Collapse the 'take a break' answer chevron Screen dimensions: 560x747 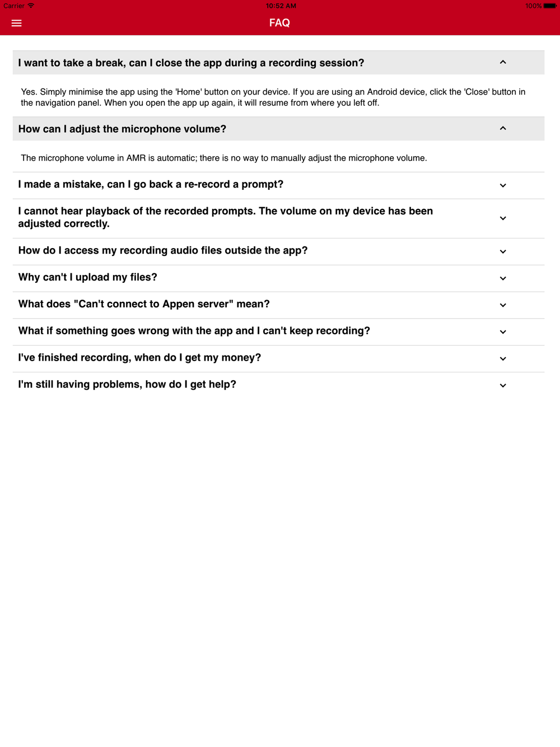point(503,62)
